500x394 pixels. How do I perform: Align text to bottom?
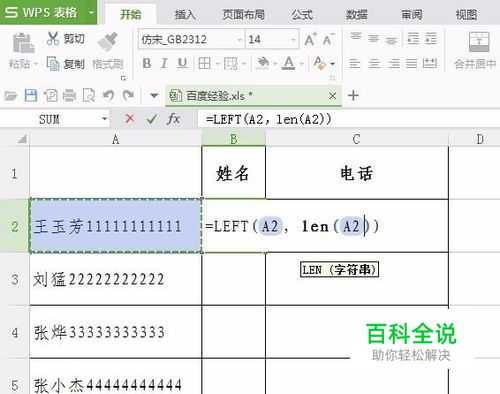[x=391, y=40]
